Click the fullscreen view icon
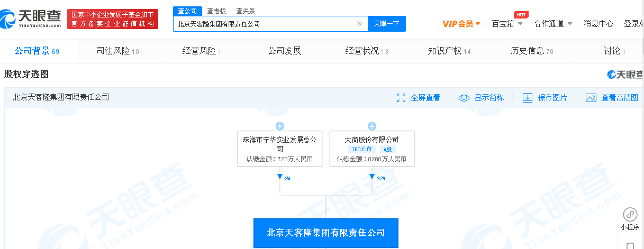 point(401,98)
